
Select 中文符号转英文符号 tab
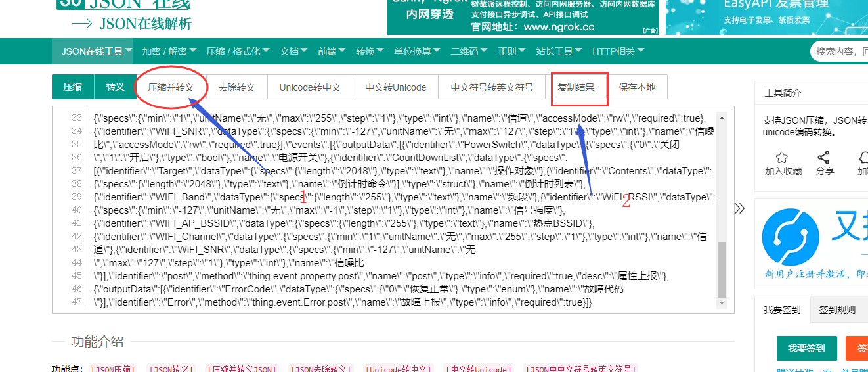click(x=492, y=87)
